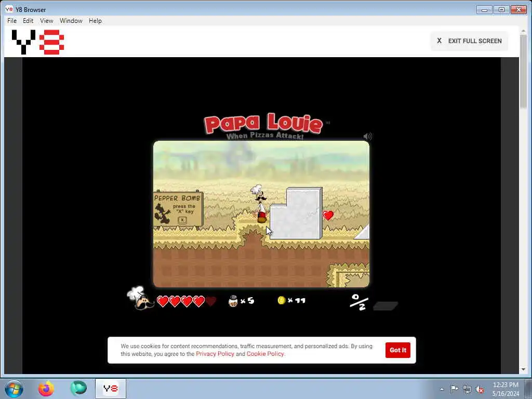Open the green globe taskbar app
This screenshot has width=532, height=399.
(78, 389)
